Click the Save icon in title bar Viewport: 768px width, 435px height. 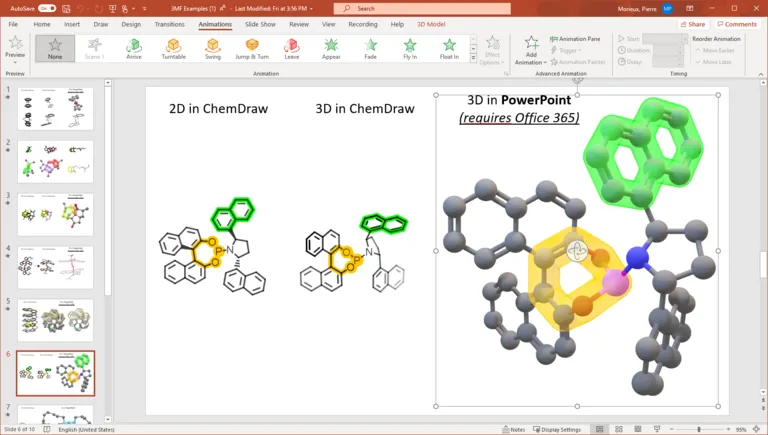point(67,8)
